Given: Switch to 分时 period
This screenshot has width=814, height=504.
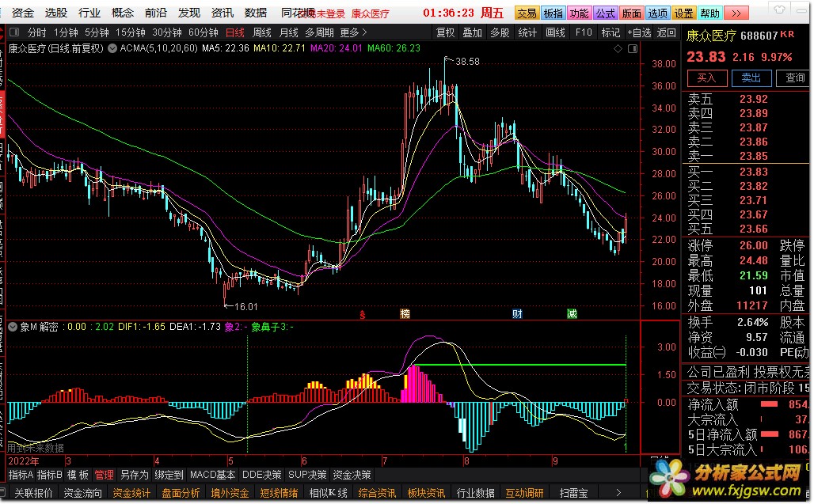Looking at the screenshot, I should [x=36, y=32].
